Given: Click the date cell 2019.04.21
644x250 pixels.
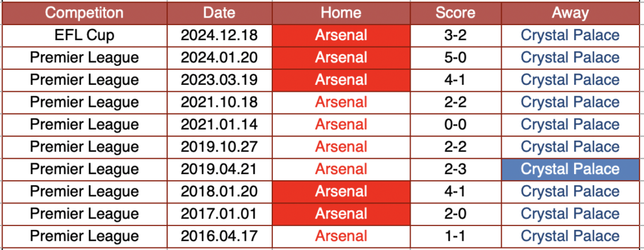Looking at the screenshot, I should [x=219, y=169].
